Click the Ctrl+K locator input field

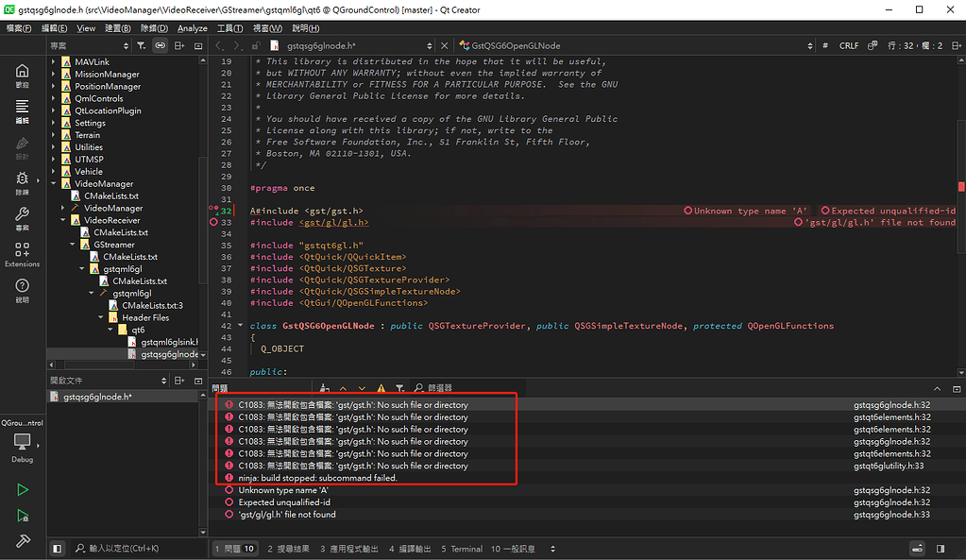pos(123,548)
